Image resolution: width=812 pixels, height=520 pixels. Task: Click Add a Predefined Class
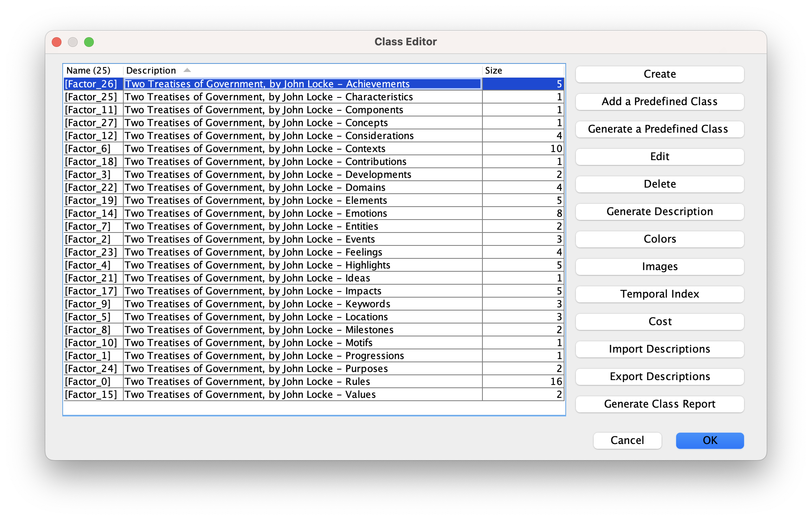(659, 102)
